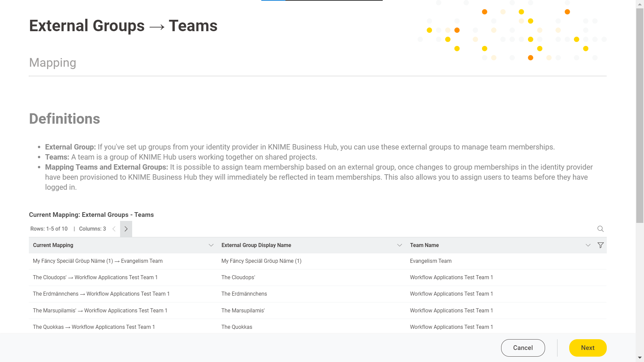This screenshot has height=362, width=644.
Task: Open the table search magnifier icon
Action: (x=600, y=229)
